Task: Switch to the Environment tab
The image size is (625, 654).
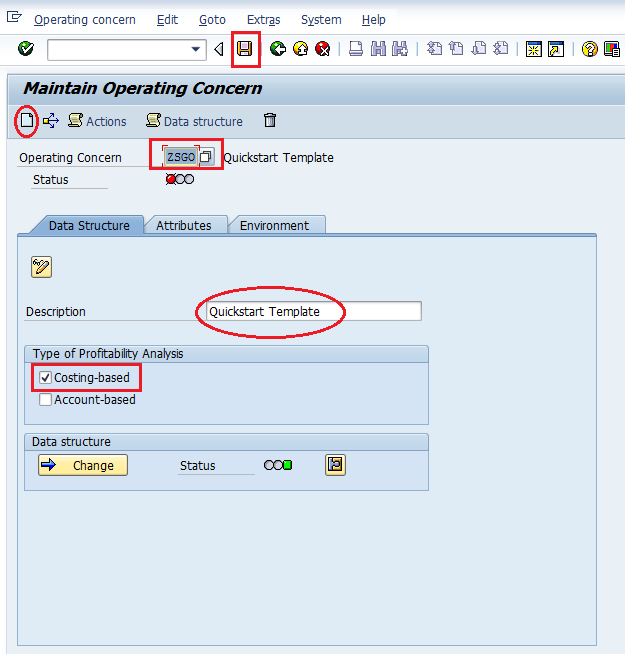Action: pos(274,225)
